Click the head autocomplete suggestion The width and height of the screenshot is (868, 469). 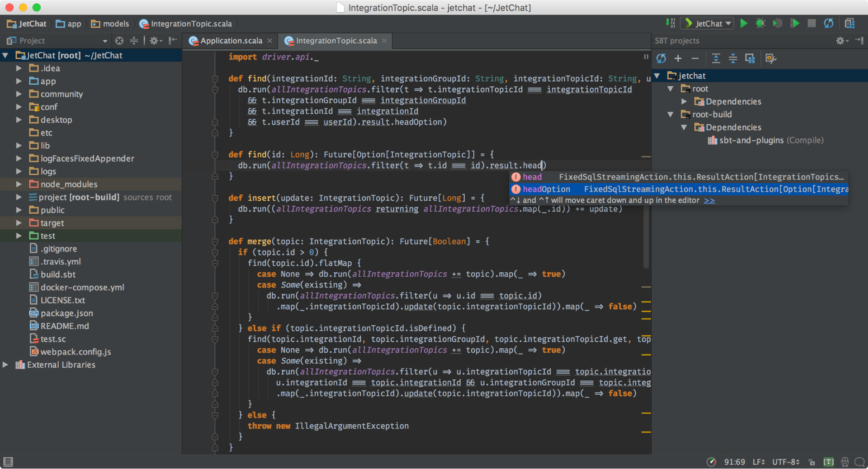click(531, 177)
